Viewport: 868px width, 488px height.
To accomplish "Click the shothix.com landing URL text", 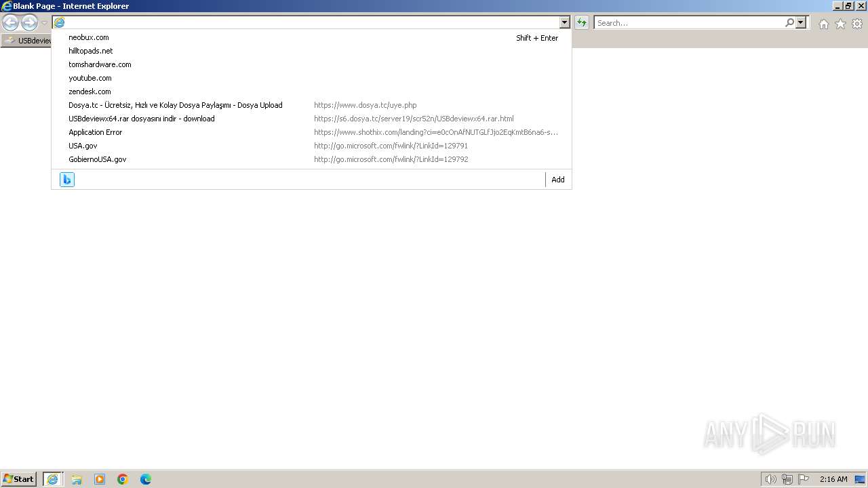I will pos(436,132).
